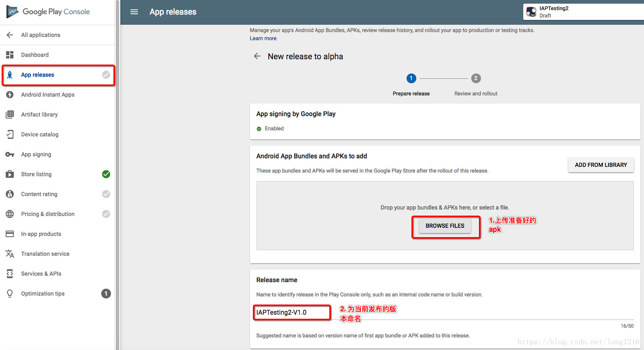Select step 1 Prepare release
644x350 pixels.
(411, 85)
